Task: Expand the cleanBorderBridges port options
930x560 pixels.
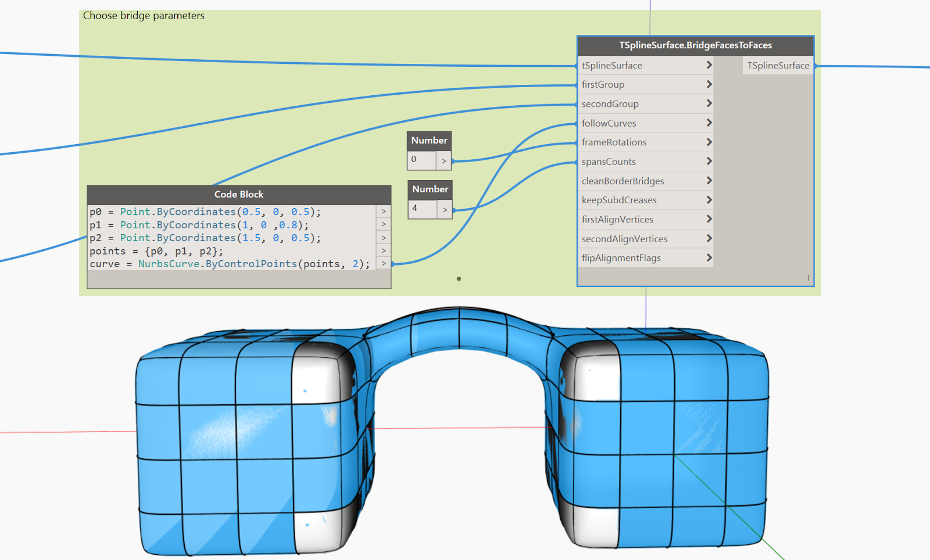Action: pos(709,181)
